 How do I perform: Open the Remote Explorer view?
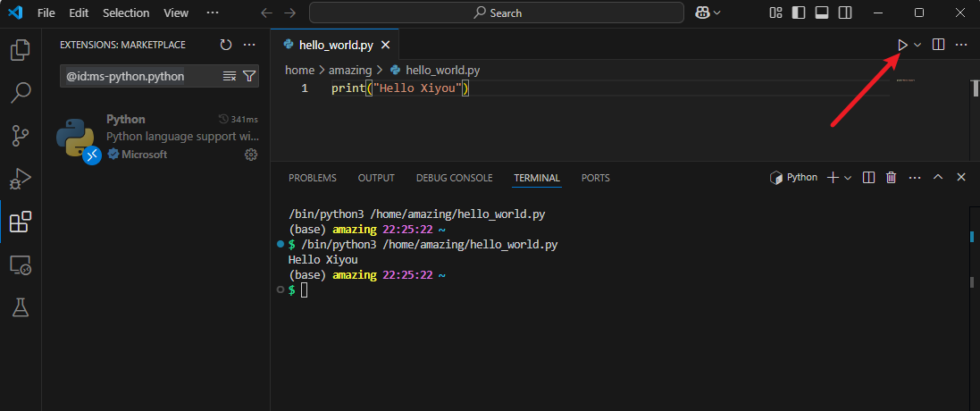point(20,264)
